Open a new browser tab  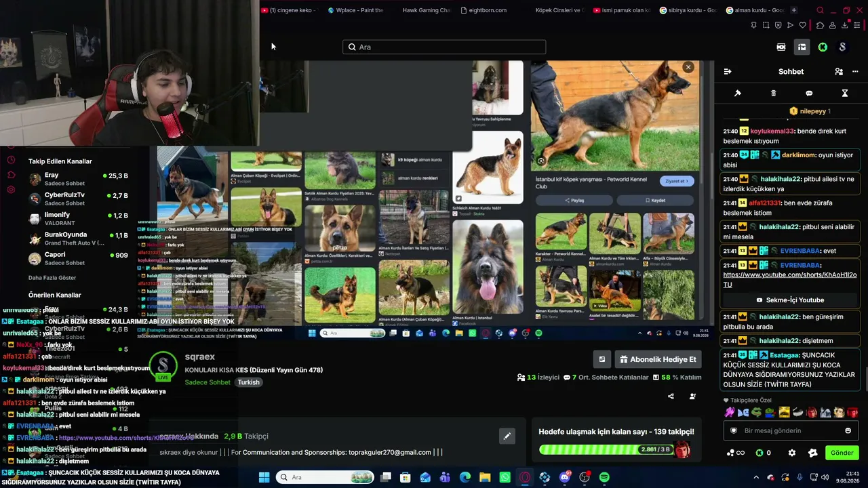tap(794, 10)
